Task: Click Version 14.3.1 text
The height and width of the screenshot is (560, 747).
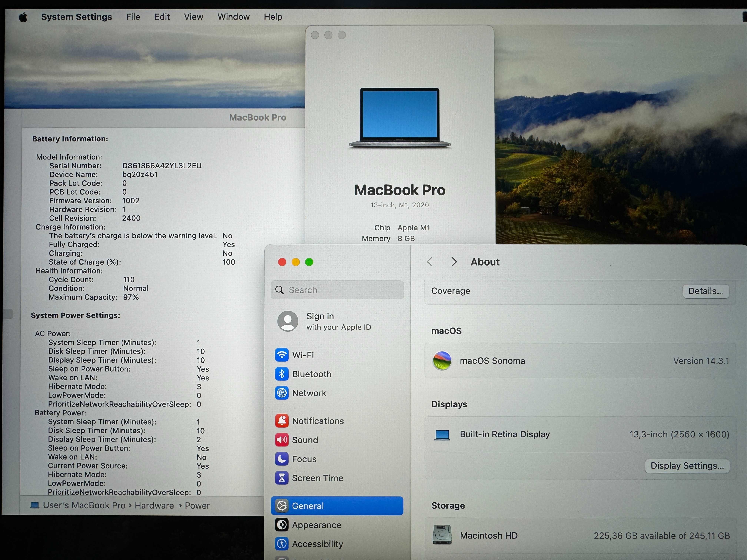Action: 701,361
